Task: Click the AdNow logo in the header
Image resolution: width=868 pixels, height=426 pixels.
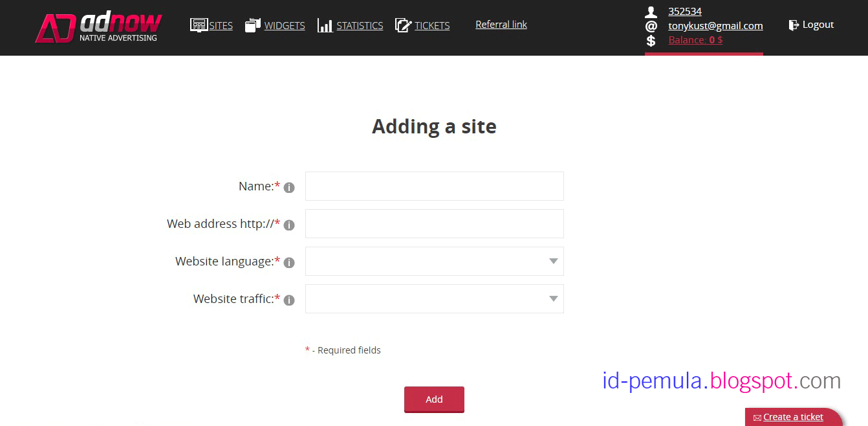Action: [x=98, y=28]
